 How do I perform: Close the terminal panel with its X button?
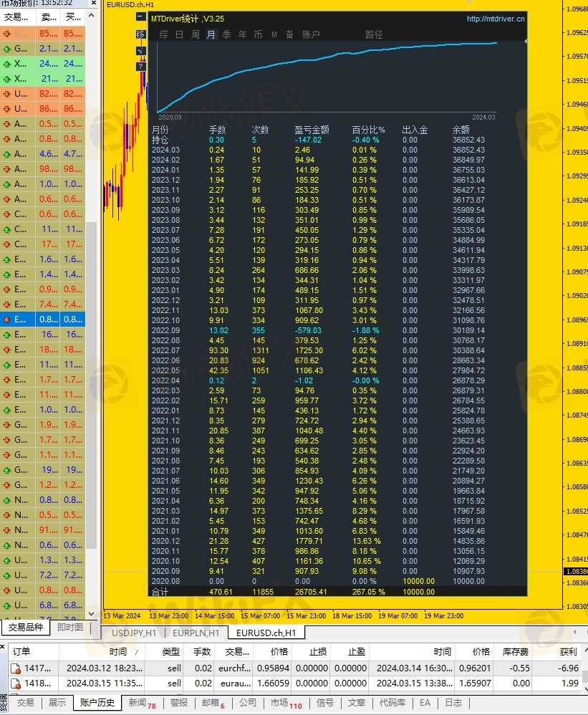pyautogui.click(x=3, y=647)
